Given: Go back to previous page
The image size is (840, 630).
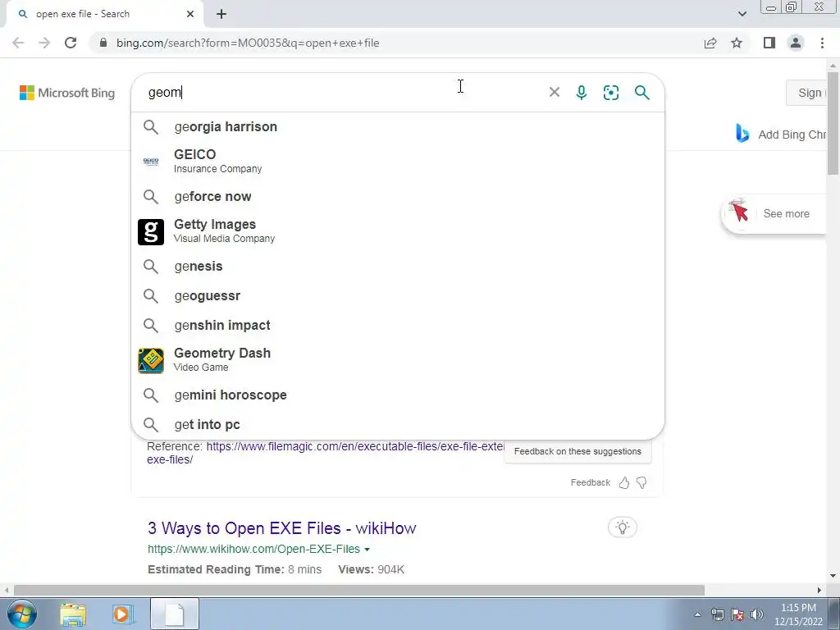Looking at the screenshot, I should click(18, 43).
